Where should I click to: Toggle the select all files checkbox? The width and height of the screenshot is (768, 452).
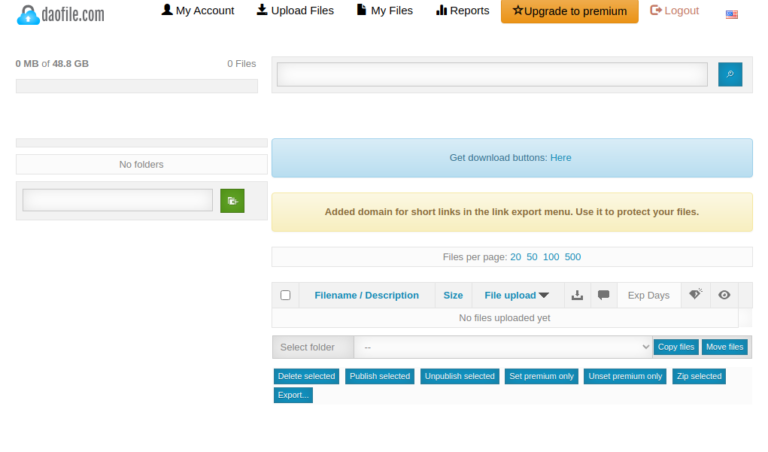point(285,295)
